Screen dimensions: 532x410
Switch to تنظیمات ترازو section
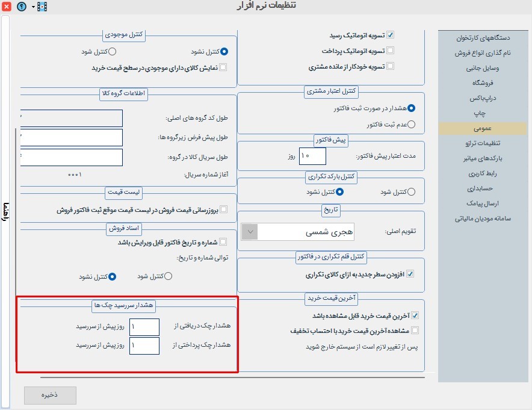click(x=482, y=143)
